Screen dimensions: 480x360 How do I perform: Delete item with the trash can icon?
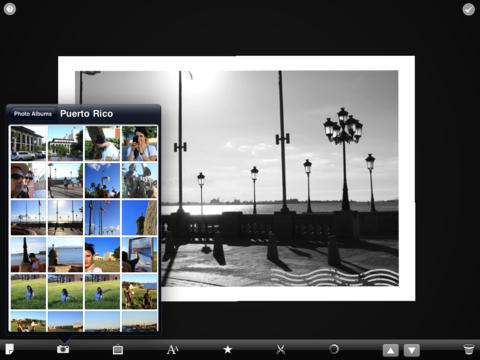469,349
